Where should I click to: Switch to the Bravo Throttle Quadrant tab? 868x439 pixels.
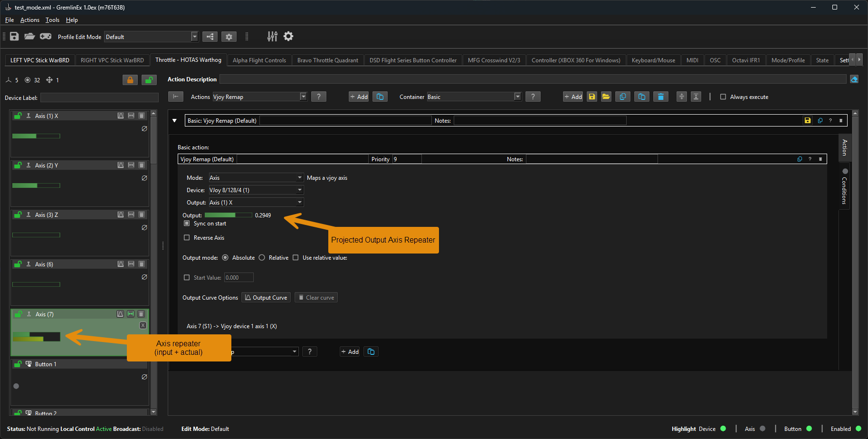coord(327,60)
